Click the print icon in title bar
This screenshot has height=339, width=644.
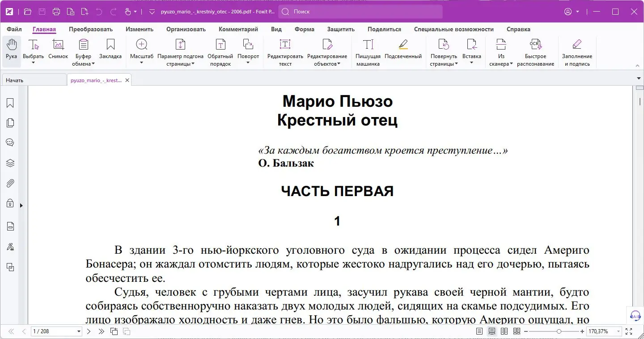coord(56,12)
